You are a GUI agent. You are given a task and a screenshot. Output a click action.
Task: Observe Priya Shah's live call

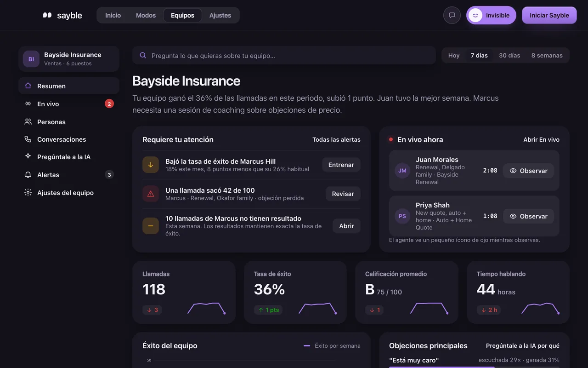(528, 216)
